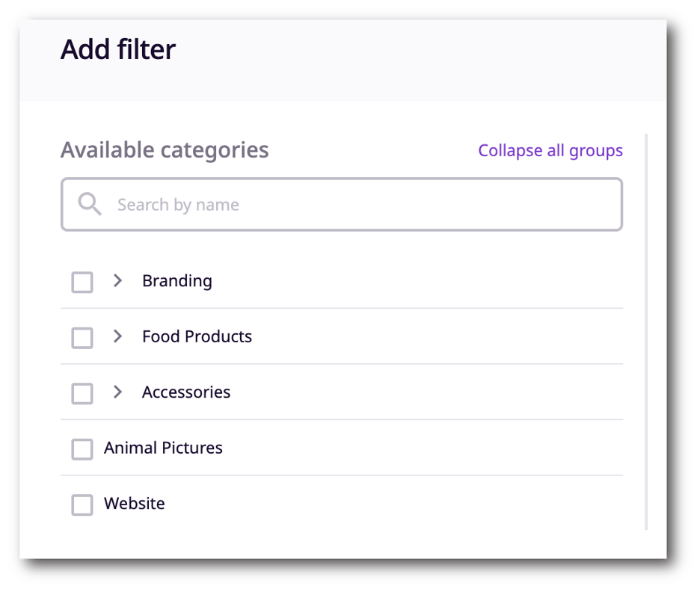Click the Add filter dialog title
Screen dimensions: 700x592
(x=118, y=49)
